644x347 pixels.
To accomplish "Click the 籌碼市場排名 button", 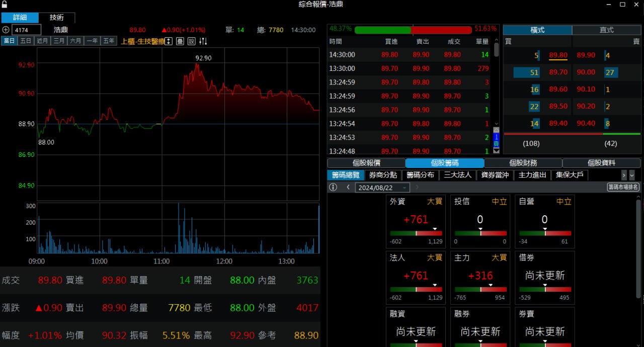I will coord(623,187).
